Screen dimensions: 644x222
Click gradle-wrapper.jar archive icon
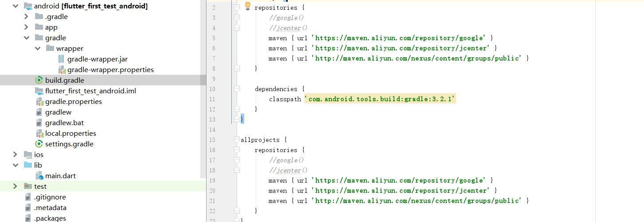(x=61, y=59)
